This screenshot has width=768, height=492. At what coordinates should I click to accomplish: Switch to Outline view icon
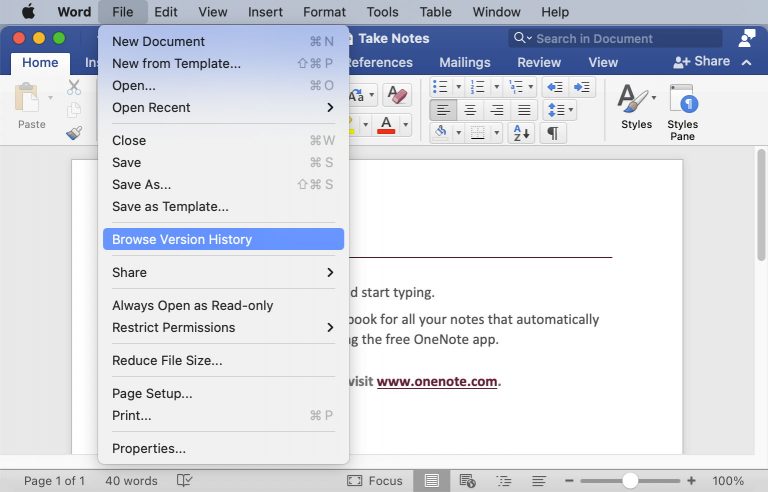(x=503, y=481)
